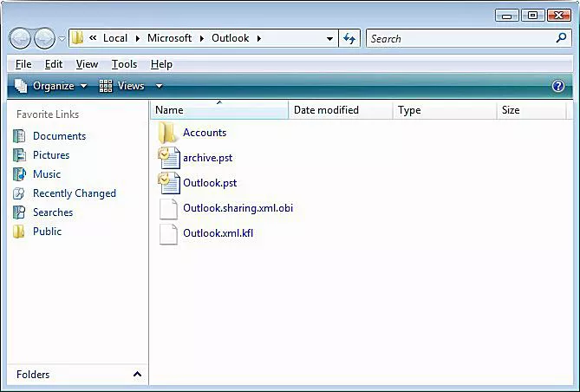Open the address bar history dropdown
This screenshot has width=580, height=392.
click(x=329, y=38)
